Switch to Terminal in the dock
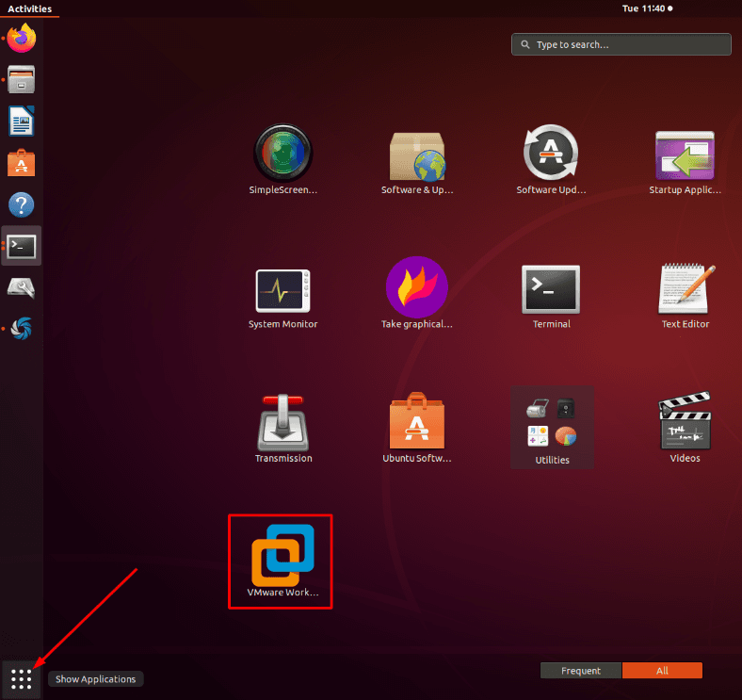 (22, 246)
